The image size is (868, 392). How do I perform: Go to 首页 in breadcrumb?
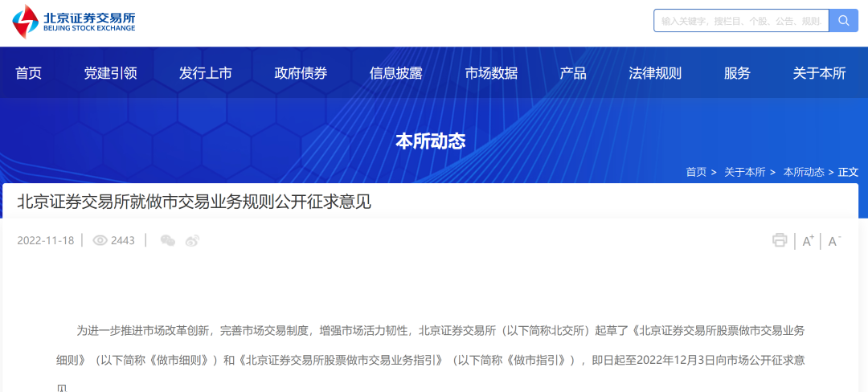[x=696, y=172]
